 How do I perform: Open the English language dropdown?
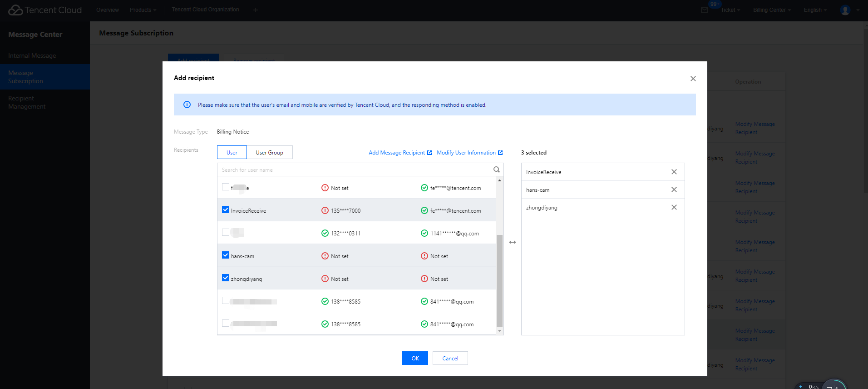click(x=815, y=10)
